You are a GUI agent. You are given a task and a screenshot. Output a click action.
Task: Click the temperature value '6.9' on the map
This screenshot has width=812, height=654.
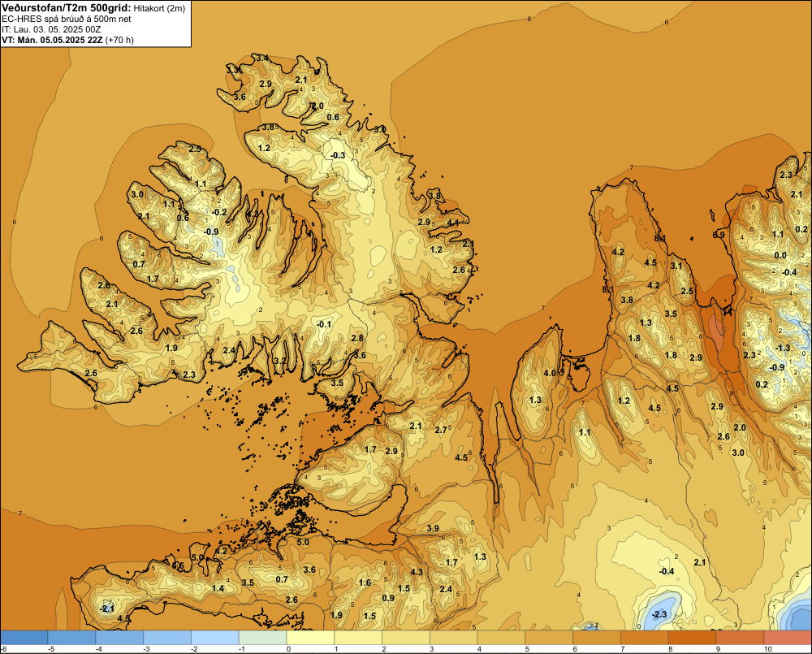[x=719, y=235]
